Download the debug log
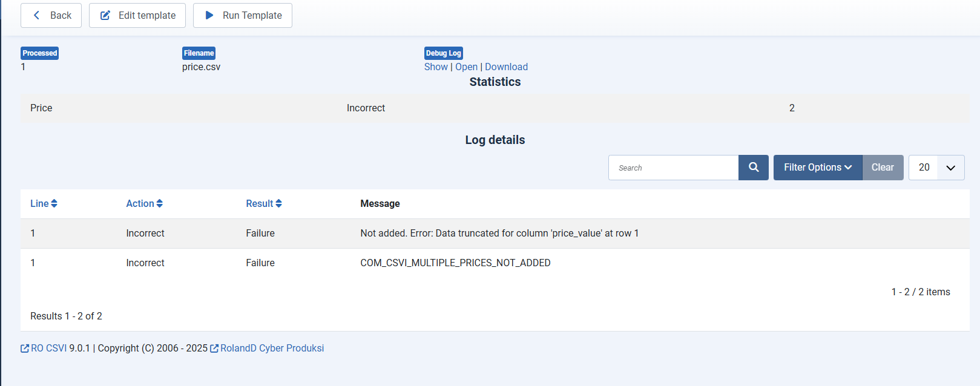This screenshot has height=386, width=980. [x=506, y=67]
